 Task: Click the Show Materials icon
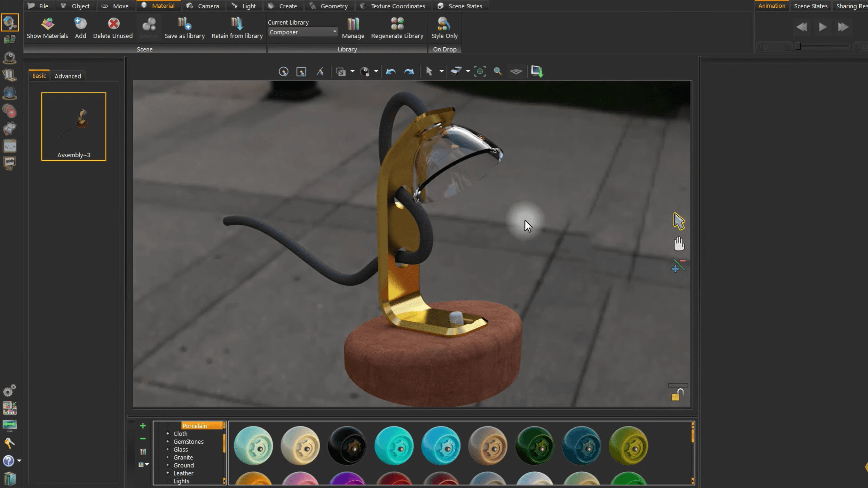click(x=47, y=24)
